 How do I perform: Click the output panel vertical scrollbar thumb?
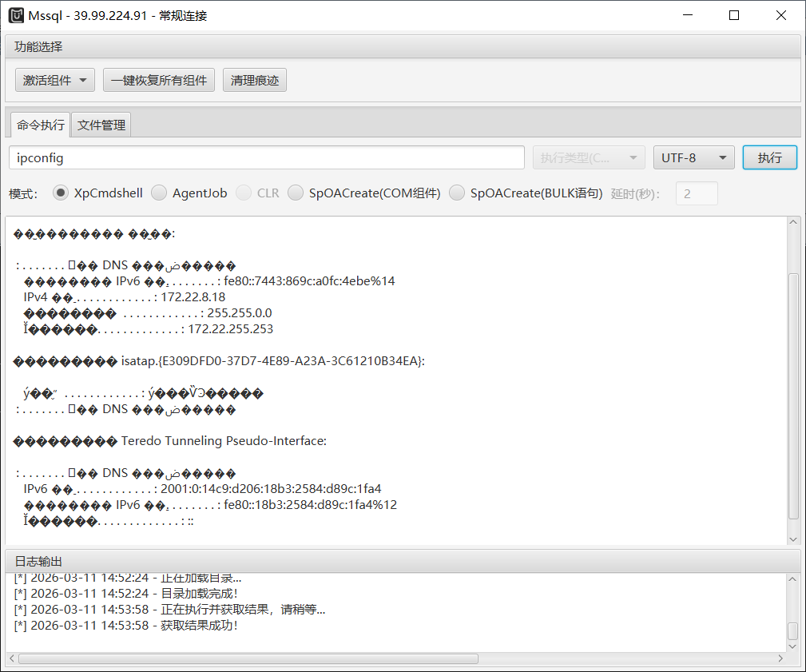(x=793, y=396)
